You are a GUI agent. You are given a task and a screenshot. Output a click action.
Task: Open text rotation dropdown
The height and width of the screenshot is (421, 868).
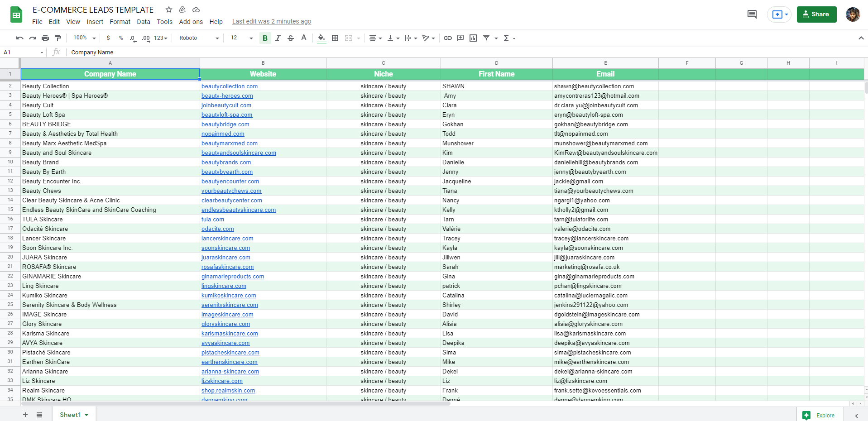tap(428, 38)
